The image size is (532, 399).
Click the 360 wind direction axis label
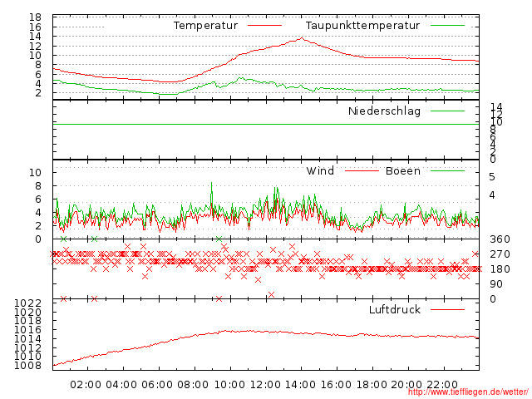click(x=500, y=239)
